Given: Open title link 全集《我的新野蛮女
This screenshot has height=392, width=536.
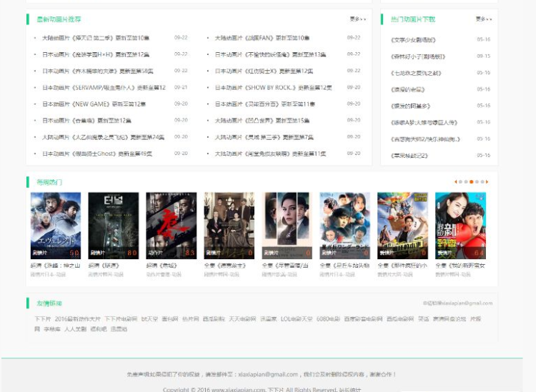Looking at the screenshot, I should tap(460, 266).
